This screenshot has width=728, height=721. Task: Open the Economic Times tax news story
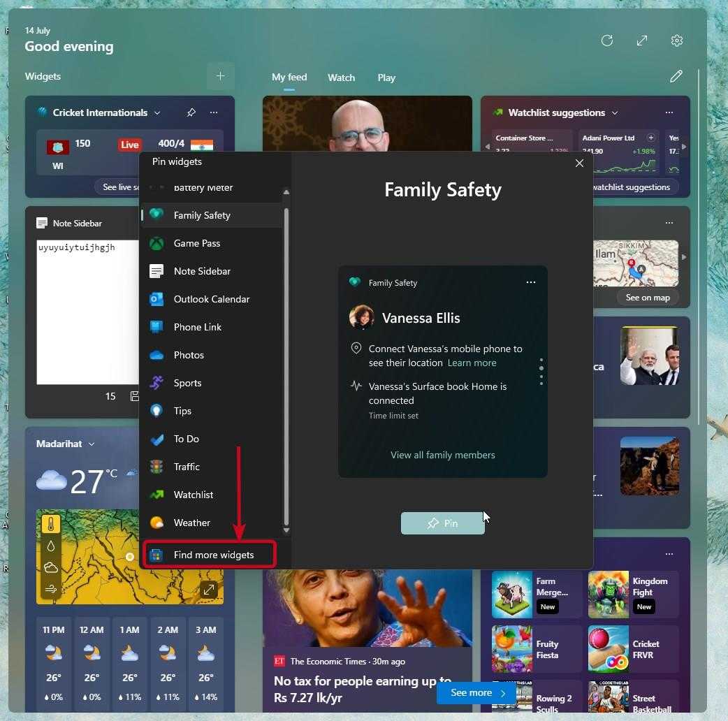click(x=362, y=689)
